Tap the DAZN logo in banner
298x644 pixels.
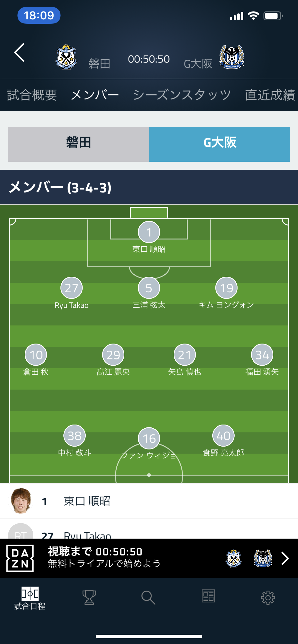point(20,558)
